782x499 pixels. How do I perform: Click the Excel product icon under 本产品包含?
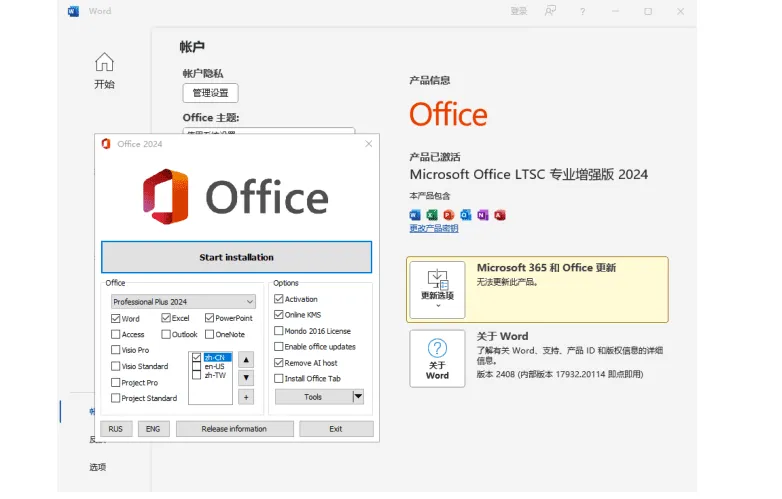pyautogui.click(x=432, y=215)
